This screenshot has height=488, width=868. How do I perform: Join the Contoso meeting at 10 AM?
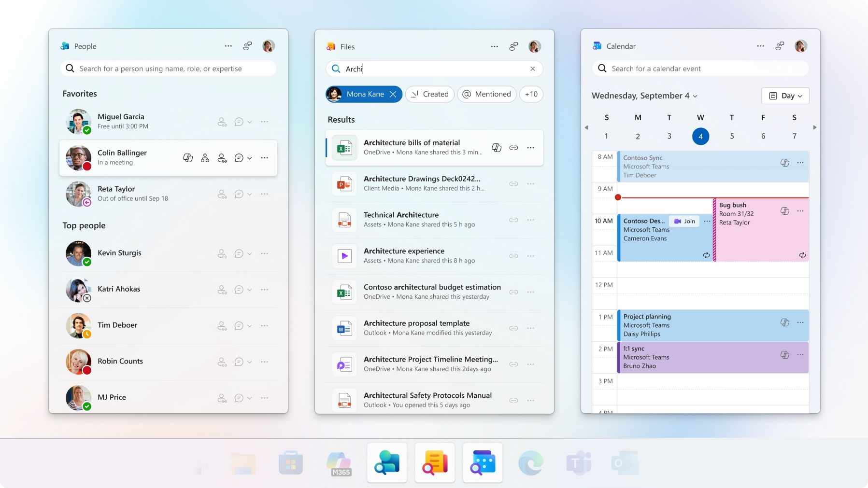tap(685, 221)
